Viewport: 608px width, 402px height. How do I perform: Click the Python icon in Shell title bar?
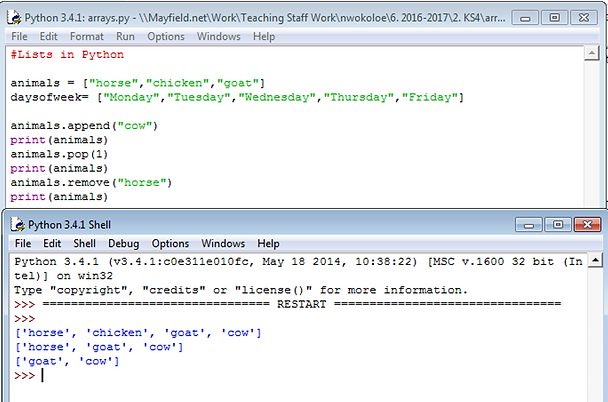(17, 224)
